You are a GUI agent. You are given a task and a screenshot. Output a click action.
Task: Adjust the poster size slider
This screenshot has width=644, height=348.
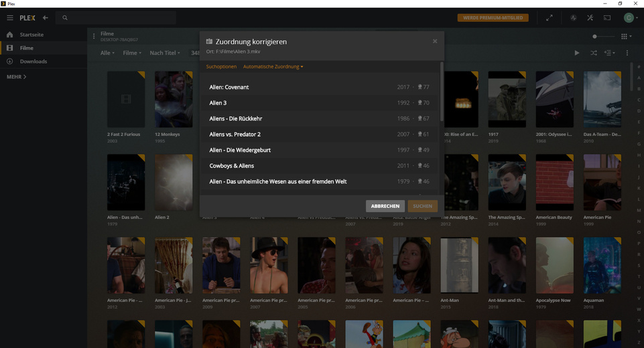(604, 37)
